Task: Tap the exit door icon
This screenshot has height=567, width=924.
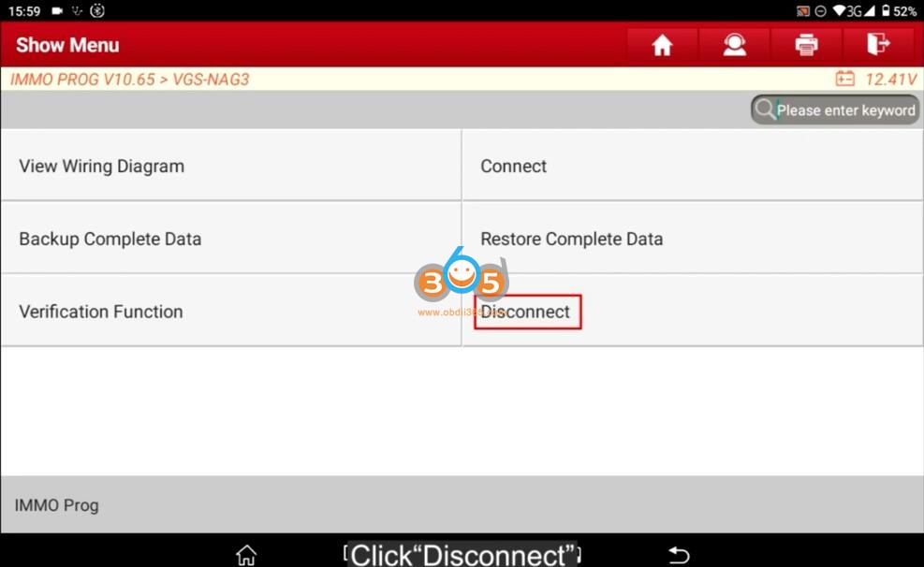Action: pyautogui.click(x=878, y=45)
